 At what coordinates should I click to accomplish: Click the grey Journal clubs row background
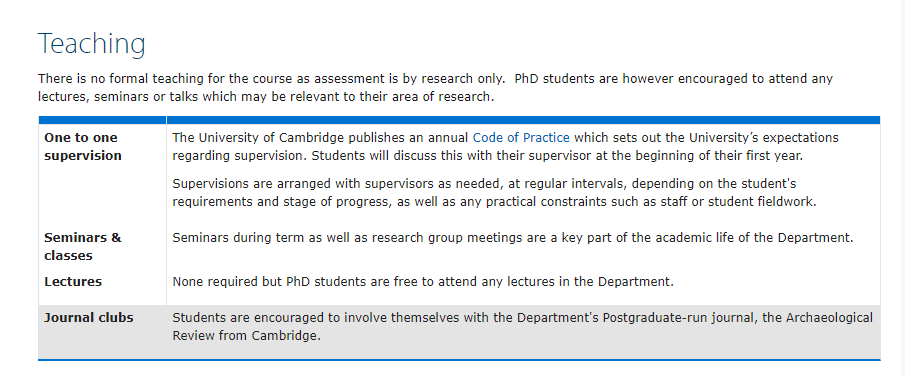(459, 332)
